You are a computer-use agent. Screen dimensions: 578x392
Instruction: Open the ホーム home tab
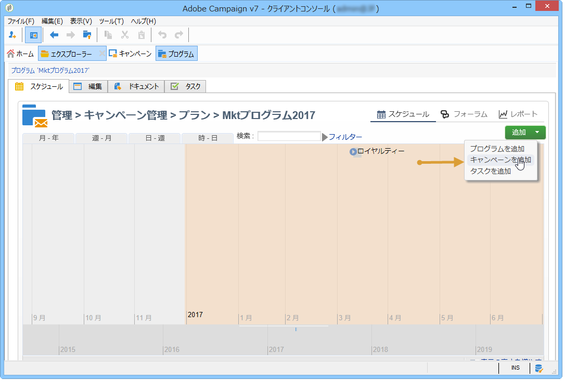point(21,54)
